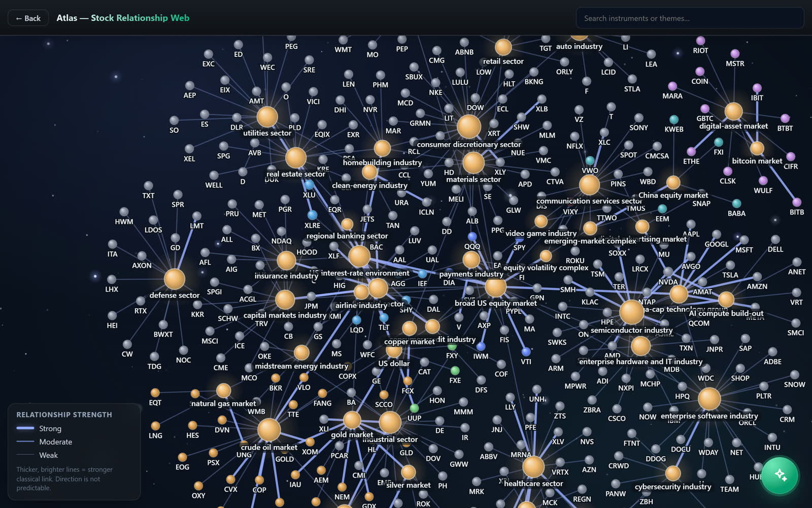Viewport: 812px width, 508px height.
Task: Click the BITB fund node
Action: point(797,203)
